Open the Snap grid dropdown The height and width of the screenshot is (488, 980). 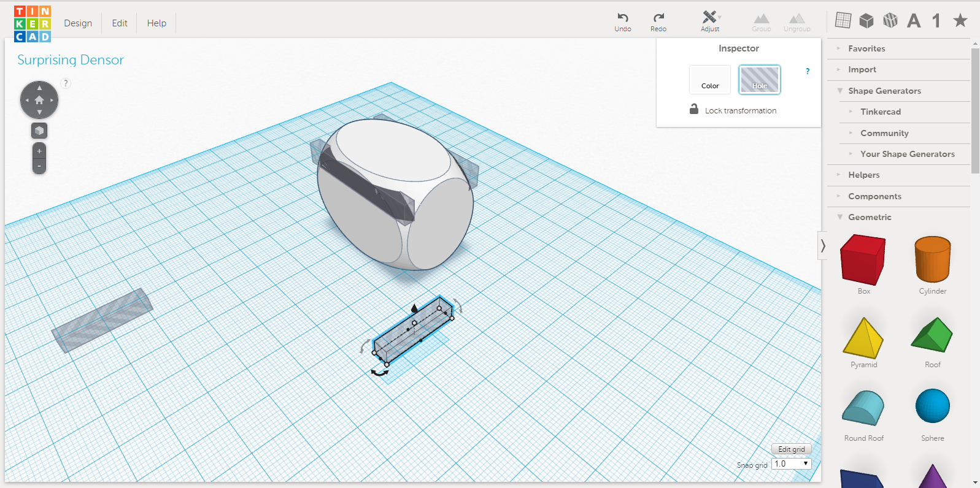792,464
